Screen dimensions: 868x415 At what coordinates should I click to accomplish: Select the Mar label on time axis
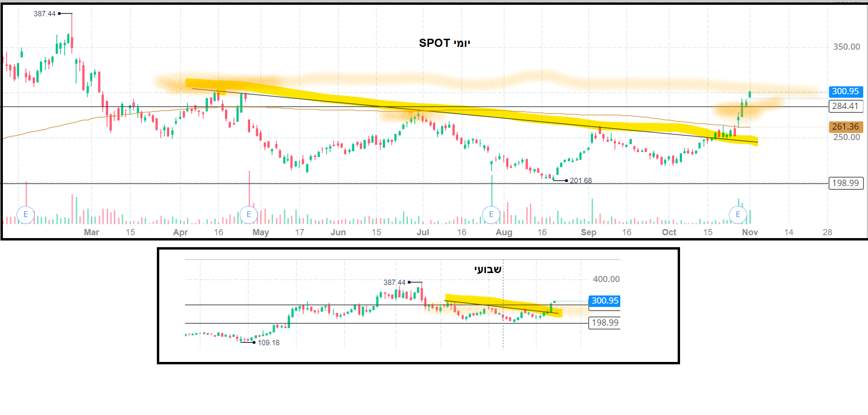point(91,232)
